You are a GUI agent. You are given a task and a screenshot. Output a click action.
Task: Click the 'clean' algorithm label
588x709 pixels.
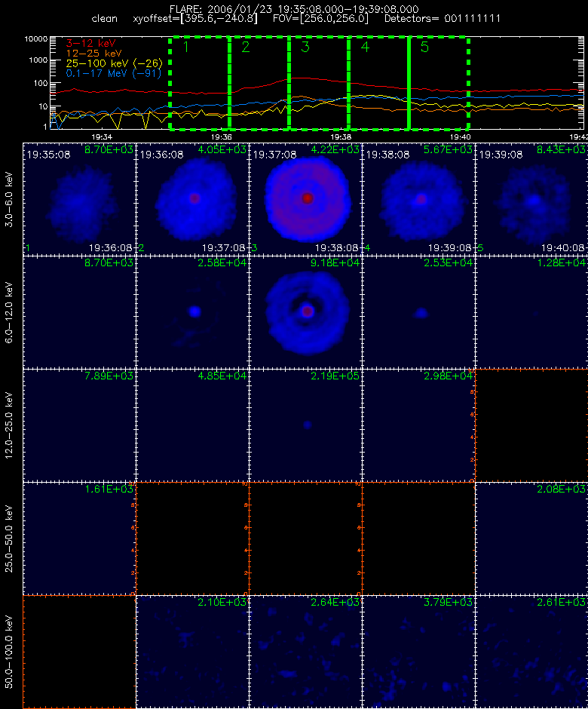(x=104, y=19)
